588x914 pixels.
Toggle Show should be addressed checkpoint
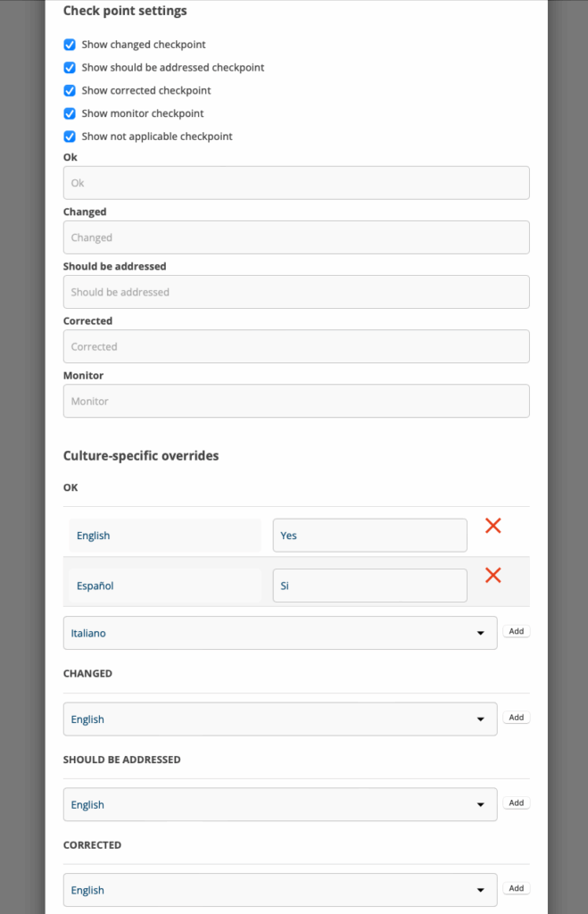pyautogui.click(x=70, y=68)
